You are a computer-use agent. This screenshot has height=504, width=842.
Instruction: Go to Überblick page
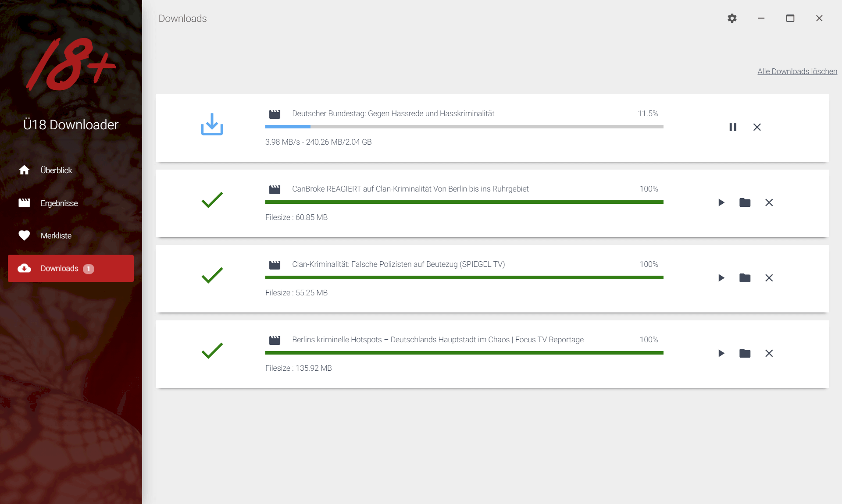coord(56,170)
